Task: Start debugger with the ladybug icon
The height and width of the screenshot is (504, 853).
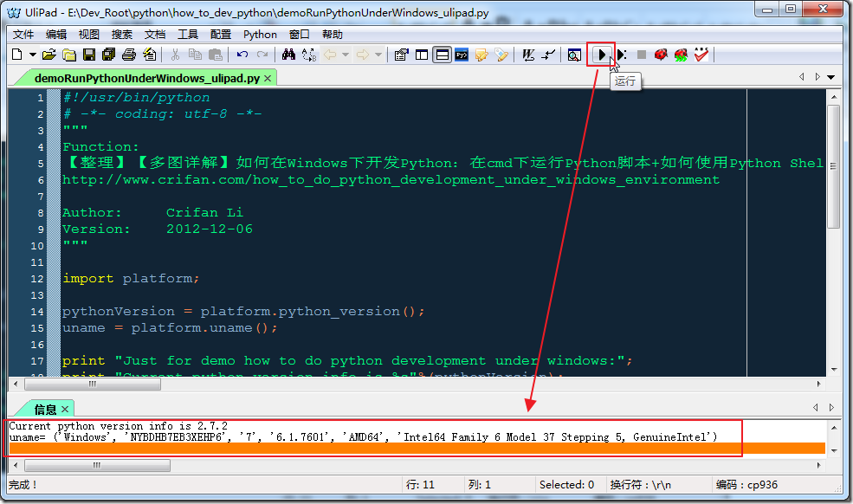Action: click(x=661, y=55)
